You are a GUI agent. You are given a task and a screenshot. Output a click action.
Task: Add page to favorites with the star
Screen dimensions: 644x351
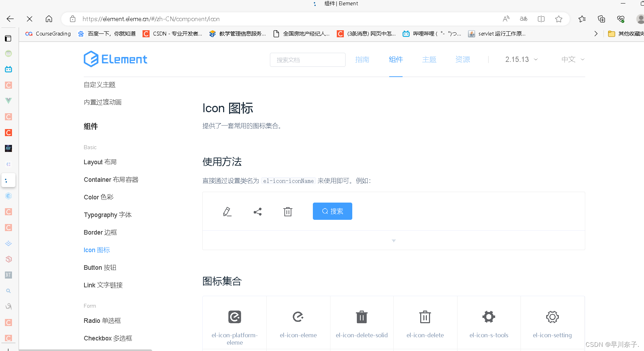pos(558,19)
